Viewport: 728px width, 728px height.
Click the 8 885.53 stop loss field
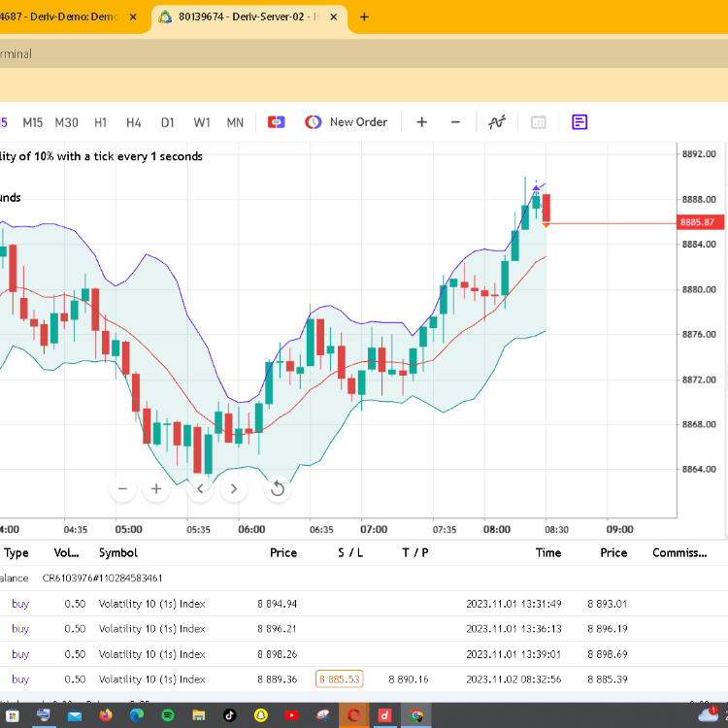(x=340, y=679)
